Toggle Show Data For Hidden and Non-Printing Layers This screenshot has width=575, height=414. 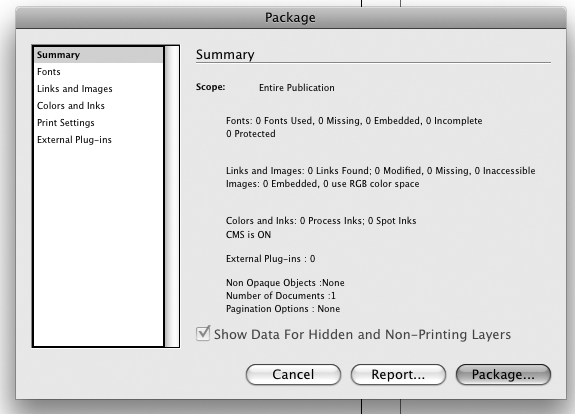pos(203,333)
